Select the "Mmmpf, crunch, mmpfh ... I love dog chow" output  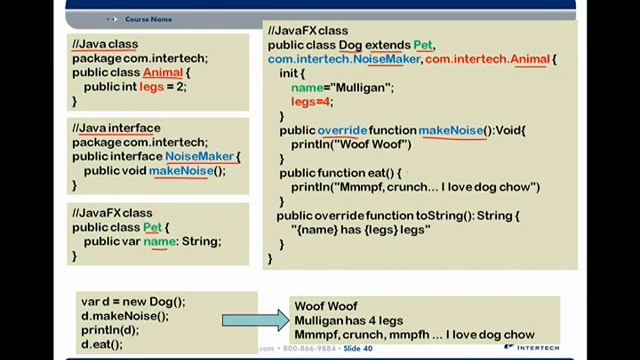[x=415, y=335]
